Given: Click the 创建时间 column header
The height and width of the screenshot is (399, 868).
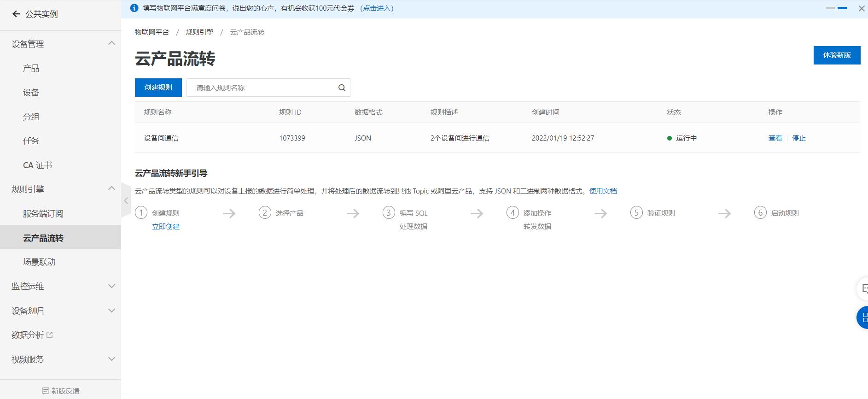Looking at the screenshot, I should (x=546, y=112).
